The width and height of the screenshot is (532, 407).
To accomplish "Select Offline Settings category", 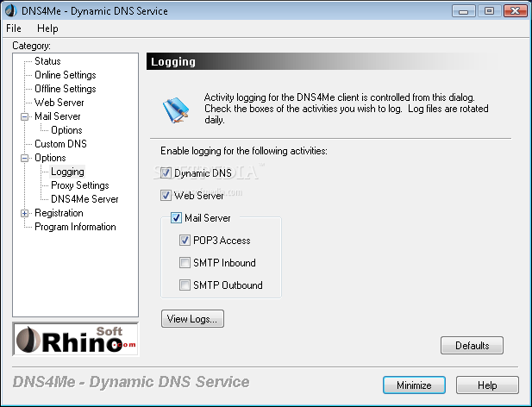I will tap(66, 89).
